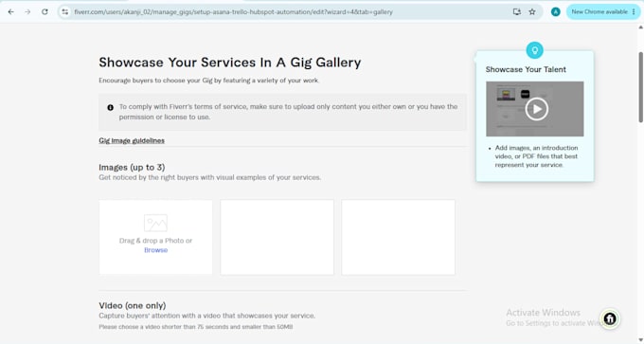The image size is (644, 344).
Task: Click the vertical page scrollbar thumb
Action: pyautogui.click(x=640, y=87)
